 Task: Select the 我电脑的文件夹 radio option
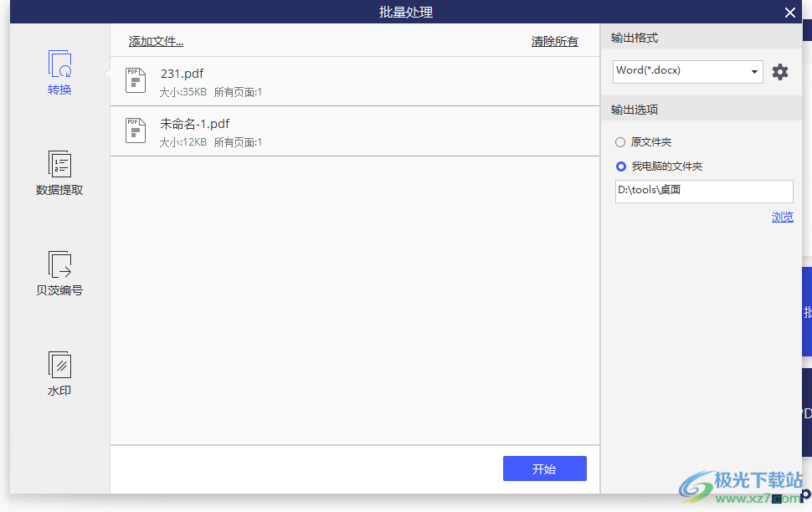[620, 166]
